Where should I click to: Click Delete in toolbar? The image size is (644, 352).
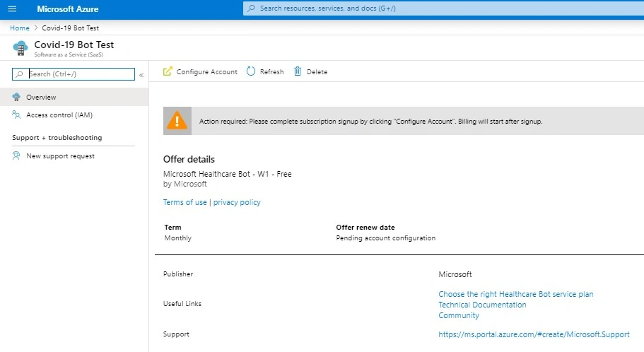click(310, 71)
